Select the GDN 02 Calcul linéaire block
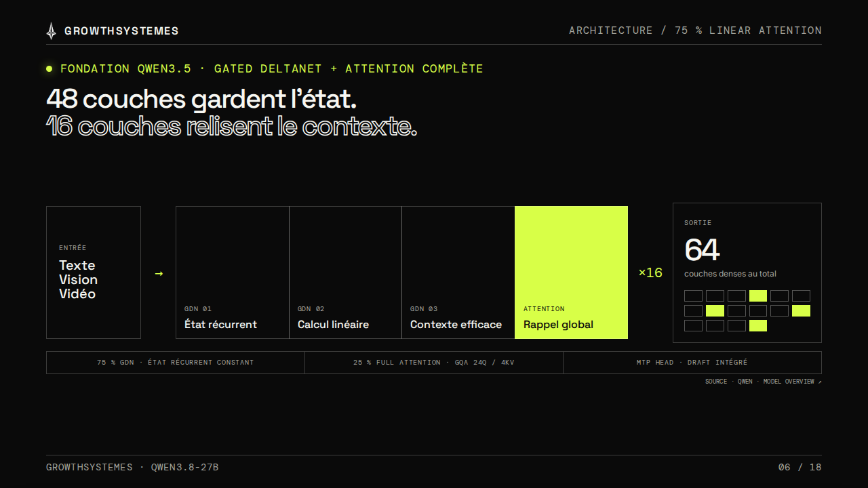Screen dimensions: 868x488 (x=346, y=272)
